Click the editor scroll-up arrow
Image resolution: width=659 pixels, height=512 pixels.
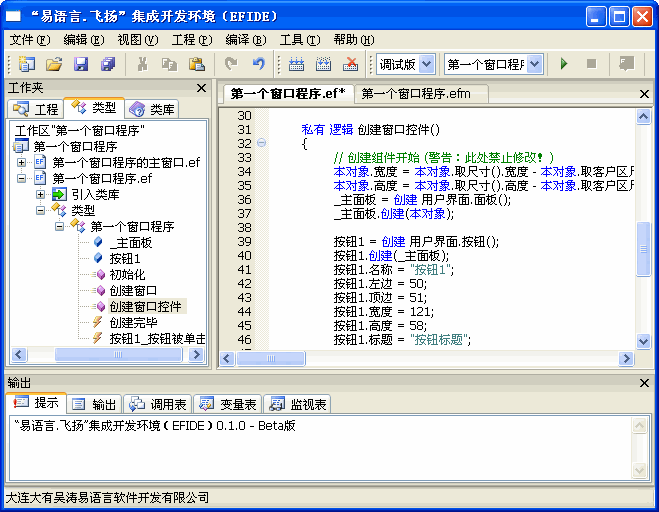[643, 116]
